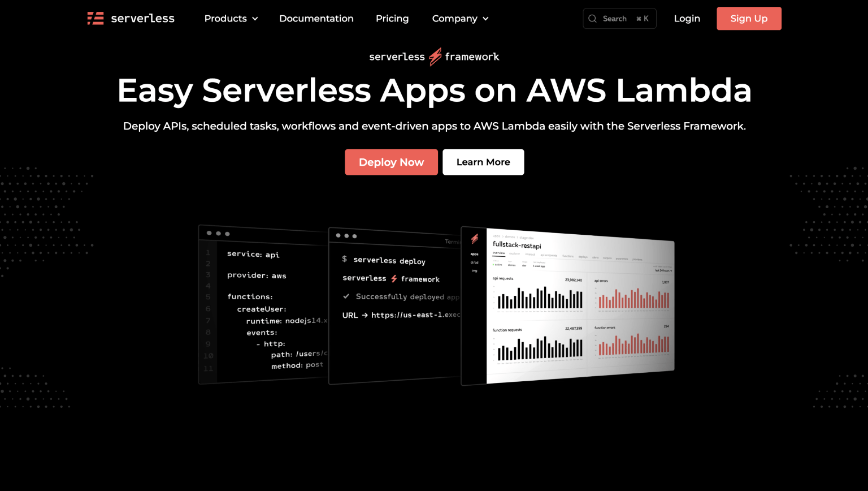868x491 pixels.
Task: Click the checkmark beside Successfully deployed
Action: pos(346,296)
